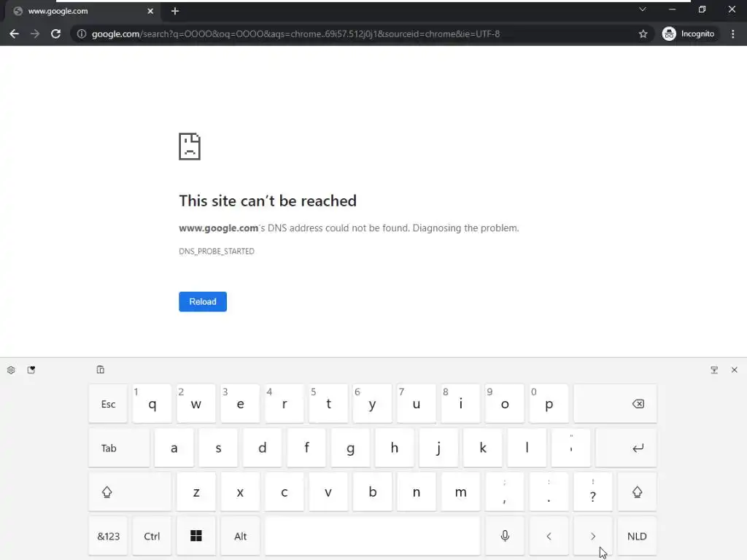Tap the k key

click(x=483, y=448)
